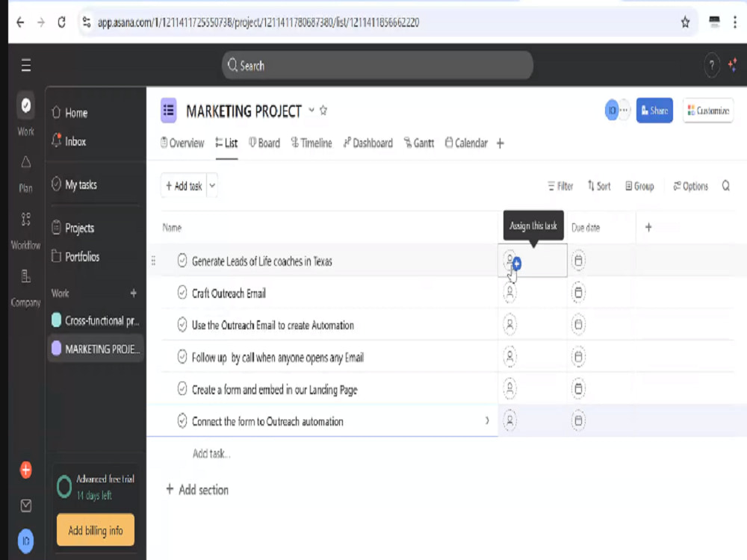Go back in browser history
The image size is (747, 560).
click(x=20, y=22)
